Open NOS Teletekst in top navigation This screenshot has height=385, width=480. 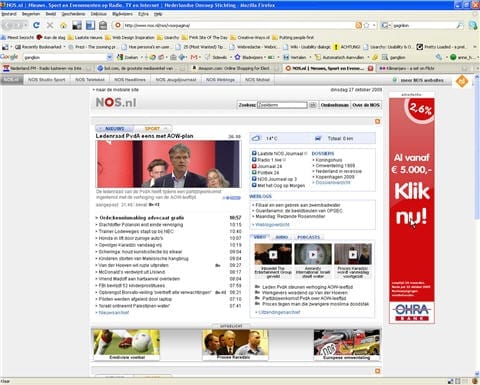click(x=90, y=80)
